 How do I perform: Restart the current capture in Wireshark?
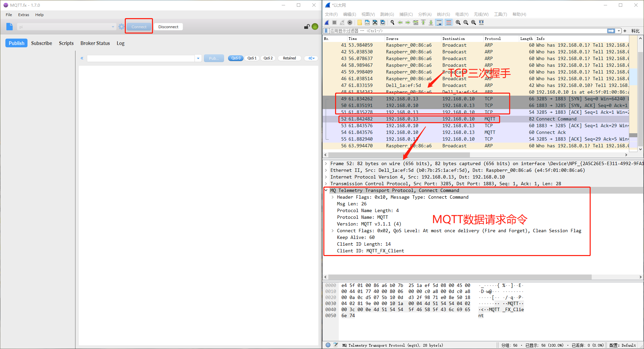[x=342, y=22]
